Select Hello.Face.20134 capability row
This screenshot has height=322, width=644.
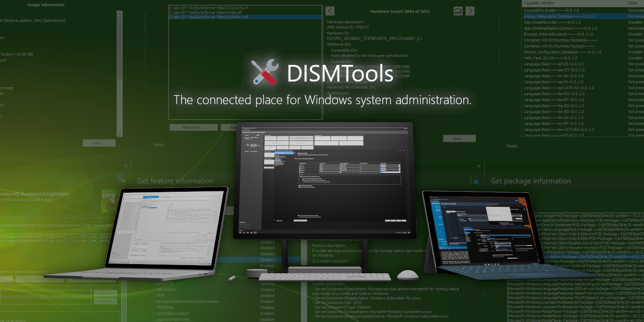click(583, 58)
